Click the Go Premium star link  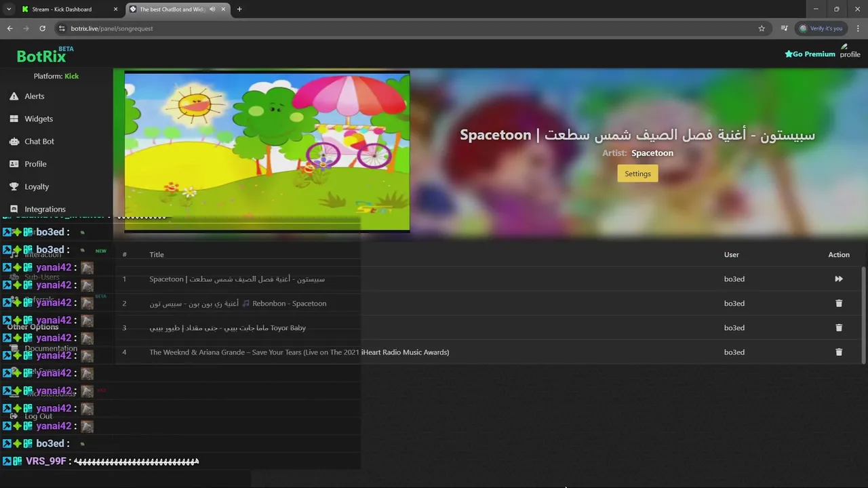click(x=810, y=54)
